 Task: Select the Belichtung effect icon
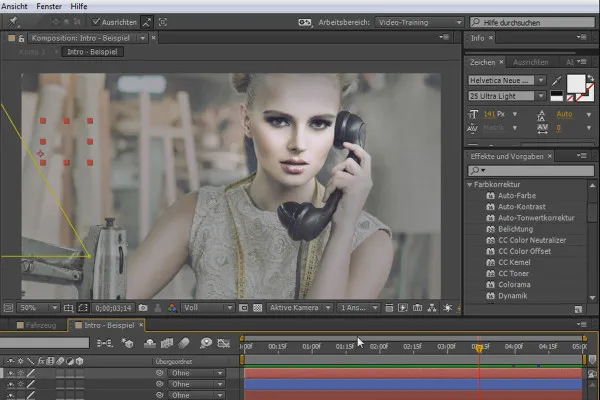[x=491, y=229]
